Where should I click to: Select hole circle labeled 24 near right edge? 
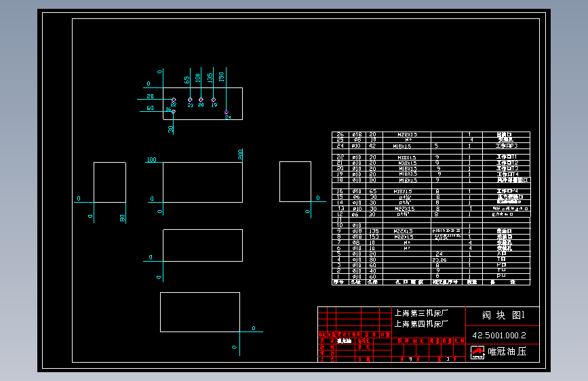point(226,112)
